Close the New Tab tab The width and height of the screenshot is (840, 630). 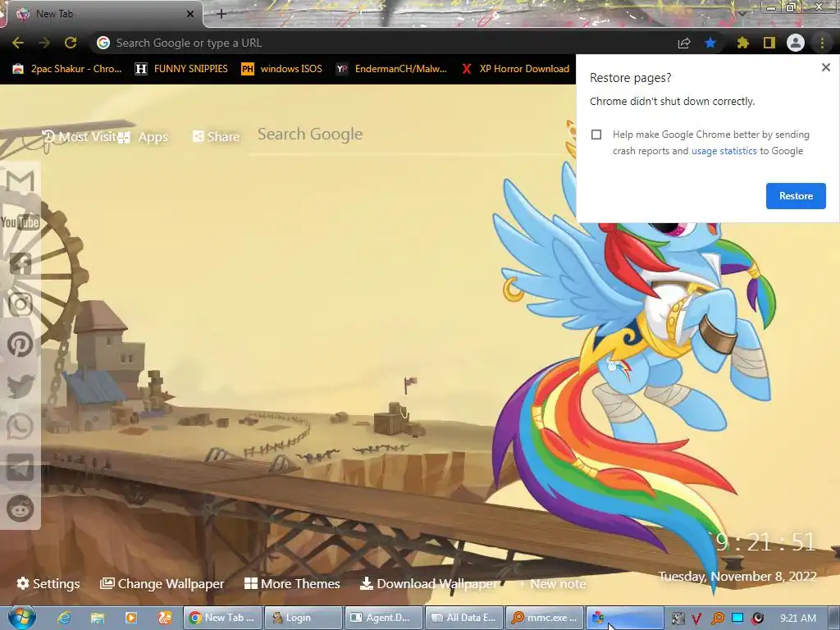pos(190,14)
